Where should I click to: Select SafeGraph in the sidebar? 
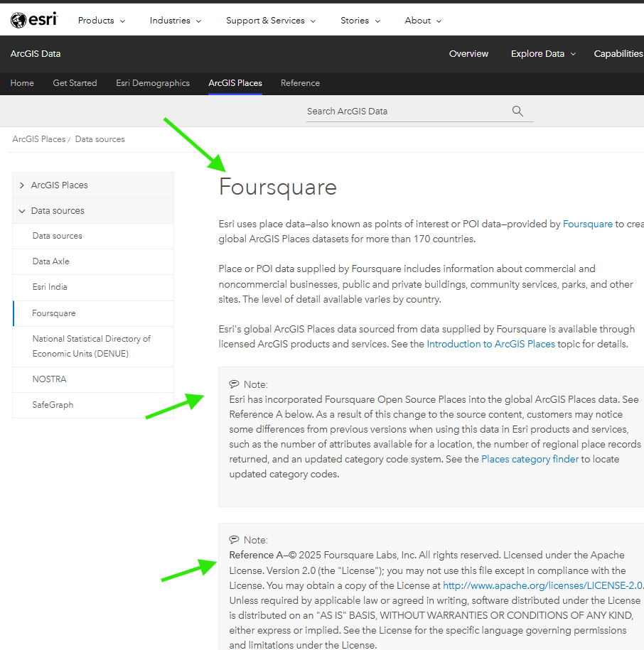point(53,405)
